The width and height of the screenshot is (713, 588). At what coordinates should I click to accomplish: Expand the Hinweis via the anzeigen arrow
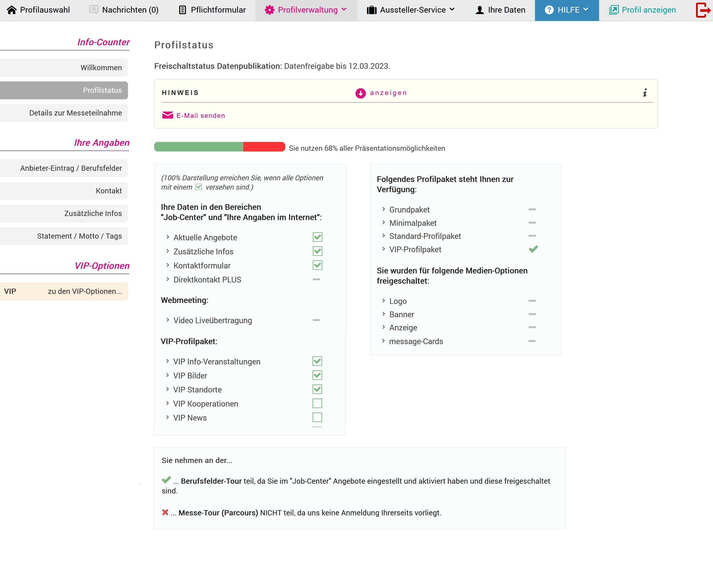[360, 93]
